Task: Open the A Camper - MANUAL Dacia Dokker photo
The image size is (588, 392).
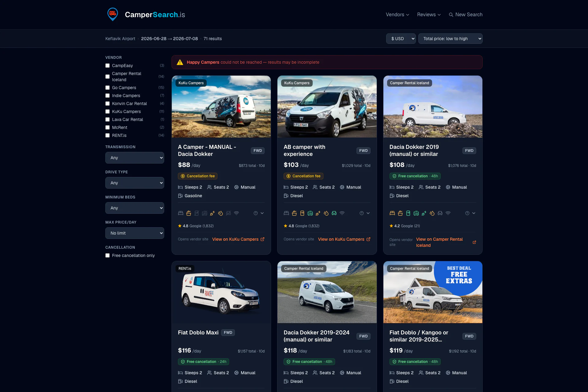Action: coord(221,107)
